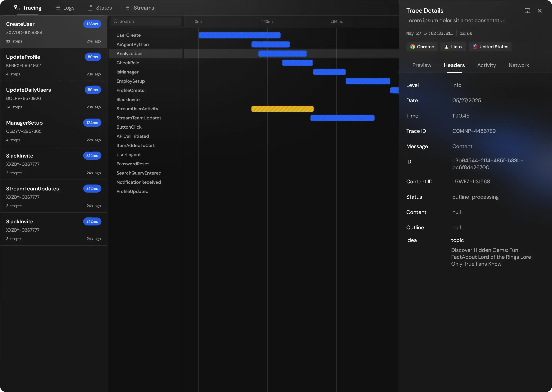
Task: Switch to the Activity tab
Action: [486, 65]
